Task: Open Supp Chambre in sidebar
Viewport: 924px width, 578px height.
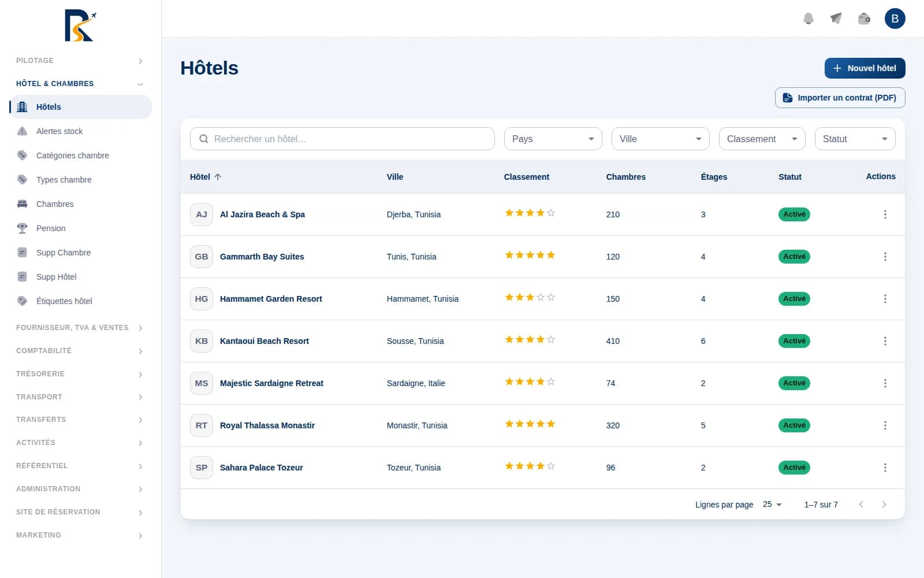Action: tap(81, 253)
